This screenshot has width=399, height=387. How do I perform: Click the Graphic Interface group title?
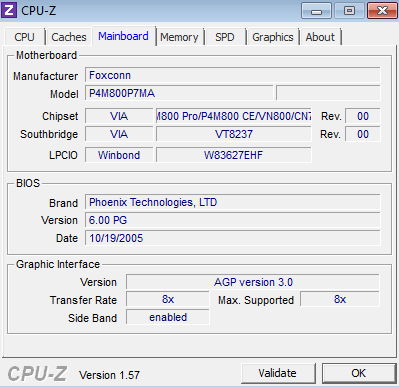coord(58,264)
